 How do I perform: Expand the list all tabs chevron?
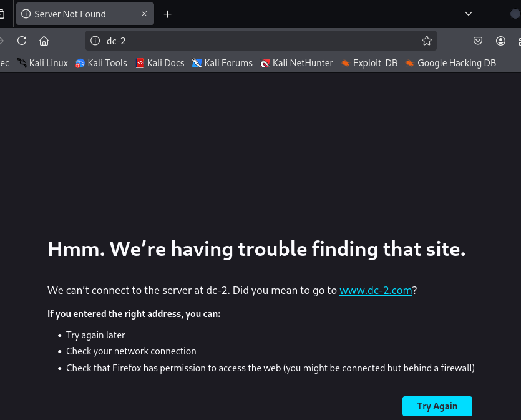tap(469, 14)
